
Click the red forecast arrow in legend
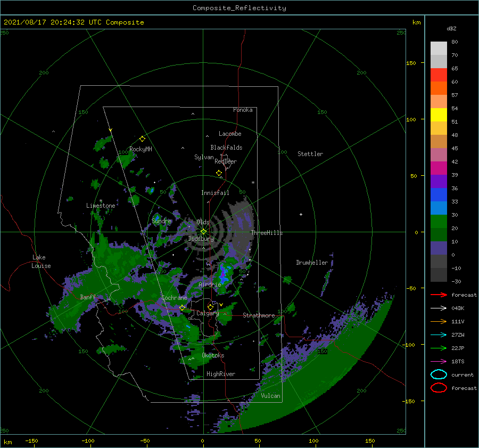tap(439, 295)
